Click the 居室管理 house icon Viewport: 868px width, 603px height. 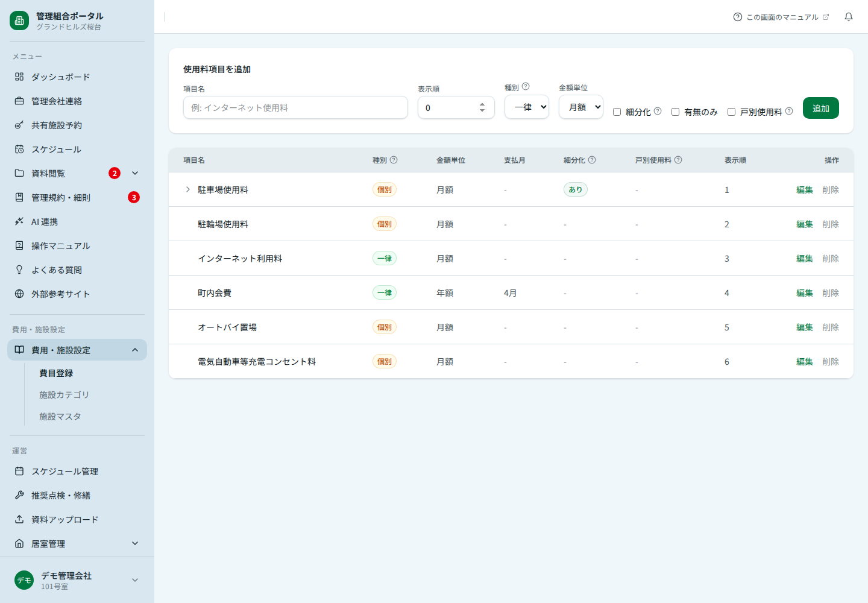[19, 543]
